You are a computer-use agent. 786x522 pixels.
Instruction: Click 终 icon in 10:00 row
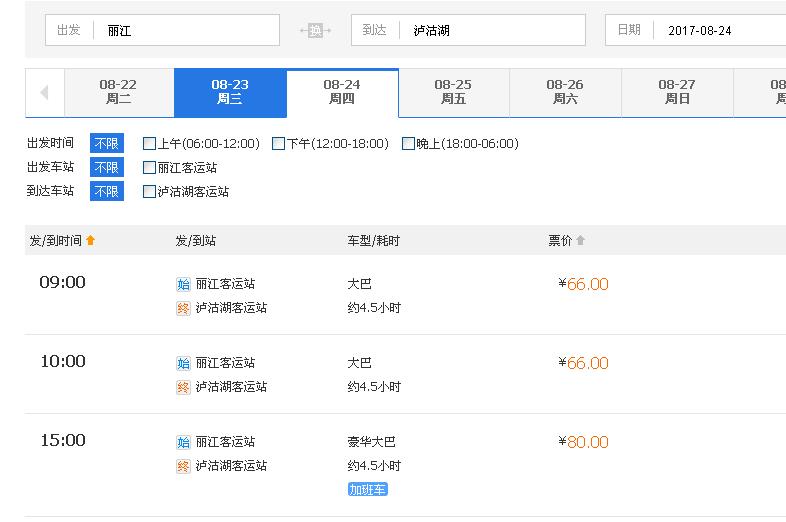click(x=183, y=387)
